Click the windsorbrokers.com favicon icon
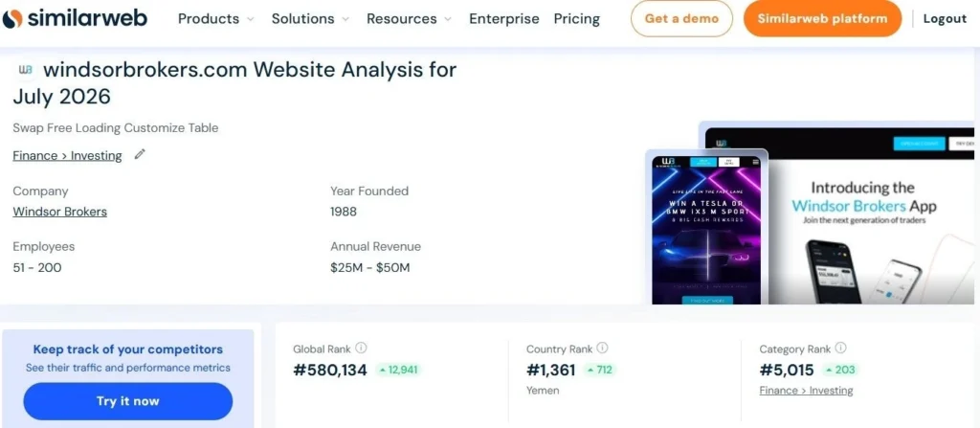 click(x=26, y=70)
